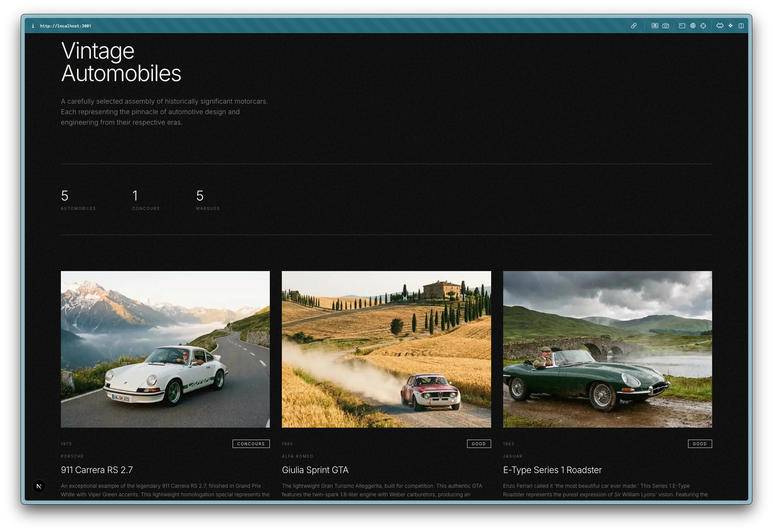Open the green Jaguar E-Type photo

coord(607,349)
